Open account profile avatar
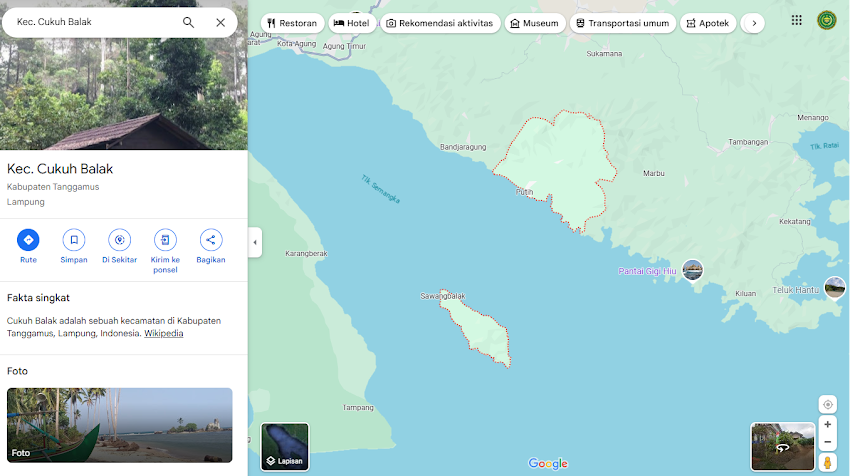 [x=827, y=21]
